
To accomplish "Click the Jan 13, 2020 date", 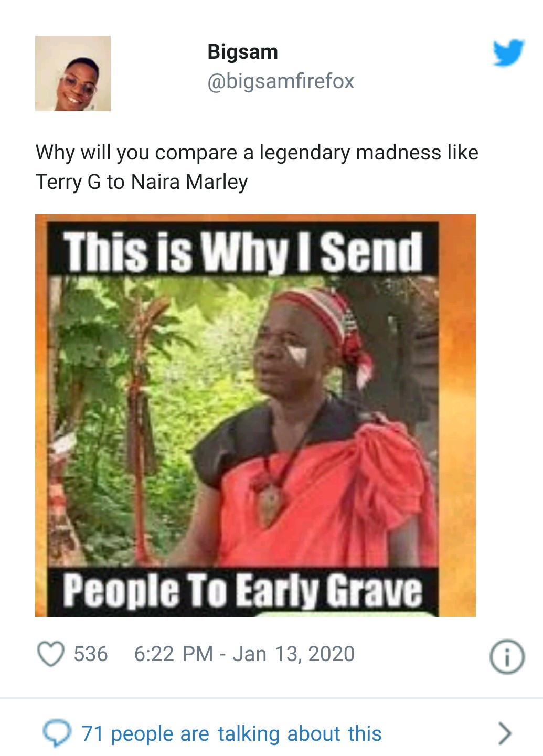I will click(294, 654).
